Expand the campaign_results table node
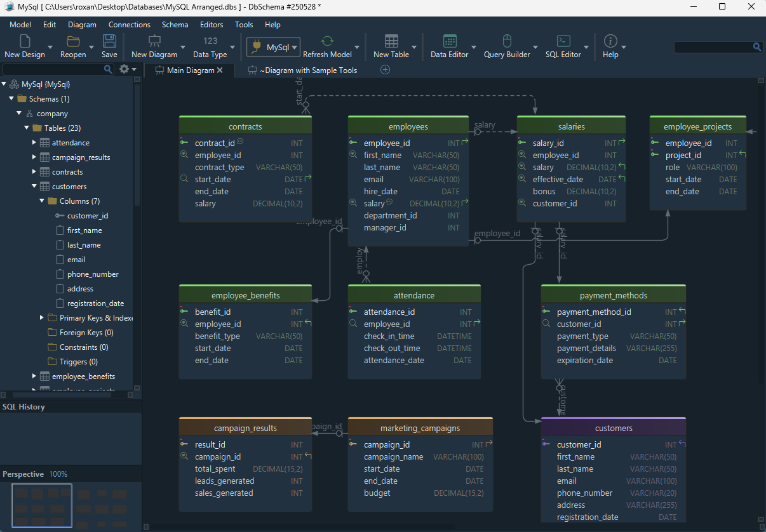The height and width of the screenshot is (532, 766). [x=34, y=157]
